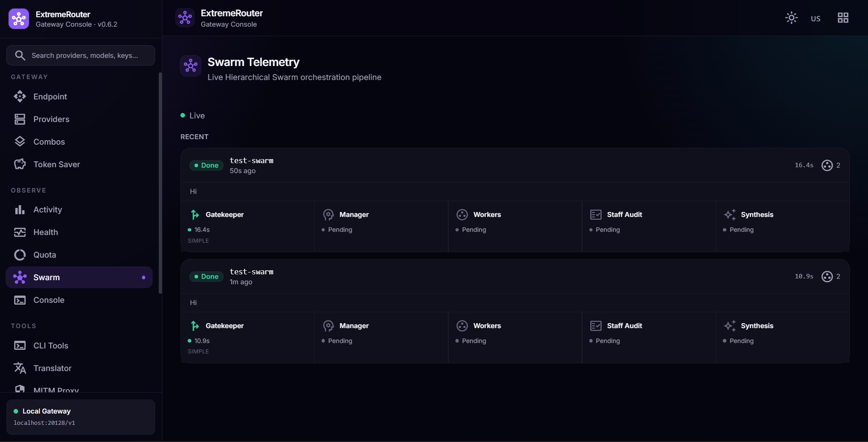Click the Console terminal icon
868x442 pixels.
point(20,300)
